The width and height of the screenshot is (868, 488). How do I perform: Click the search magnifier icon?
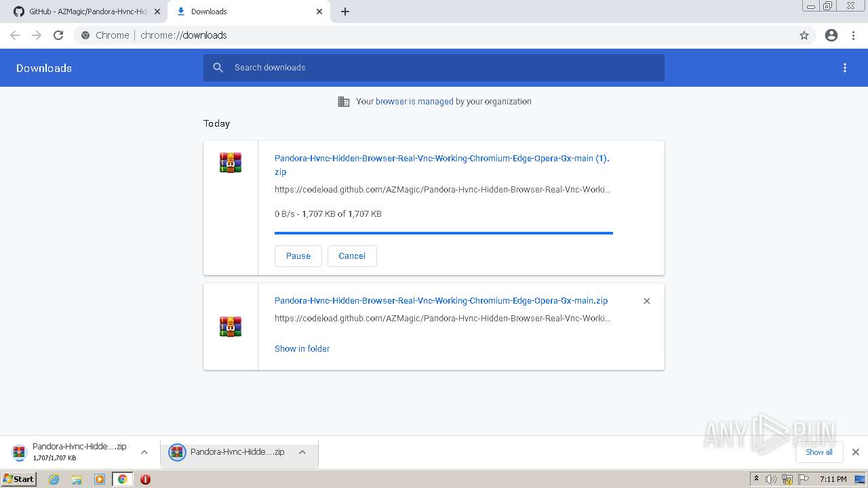click(218, 68)
